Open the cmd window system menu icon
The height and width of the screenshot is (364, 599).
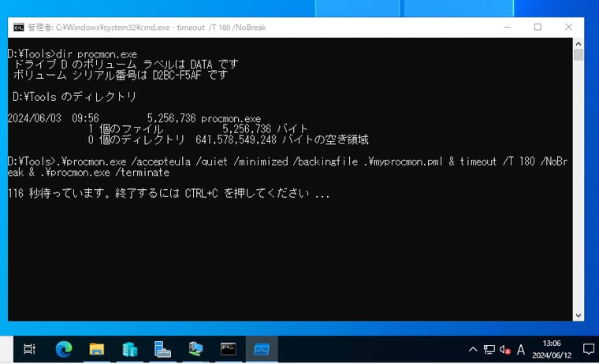point(18,27)
